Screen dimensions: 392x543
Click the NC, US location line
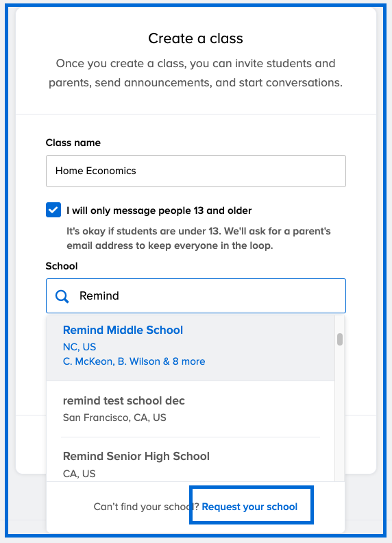point(79,347)
